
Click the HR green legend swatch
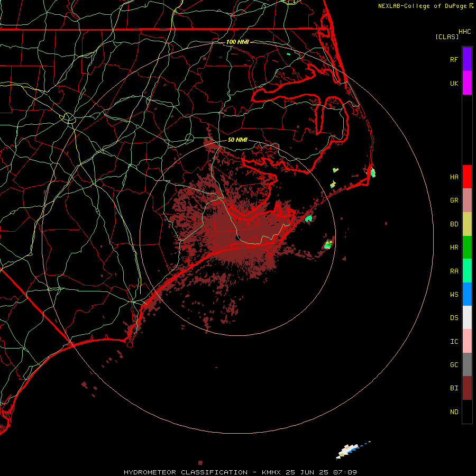click(467, 248)
